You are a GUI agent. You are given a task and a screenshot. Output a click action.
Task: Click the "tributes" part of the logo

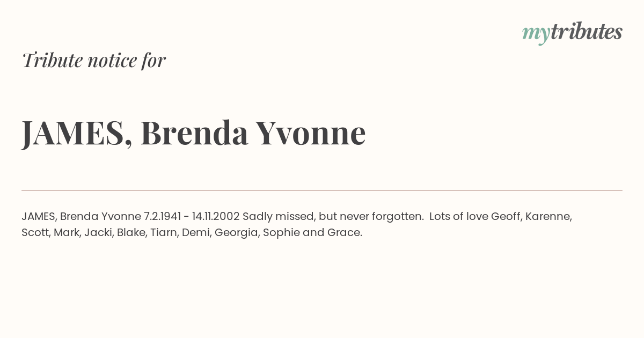586,31
